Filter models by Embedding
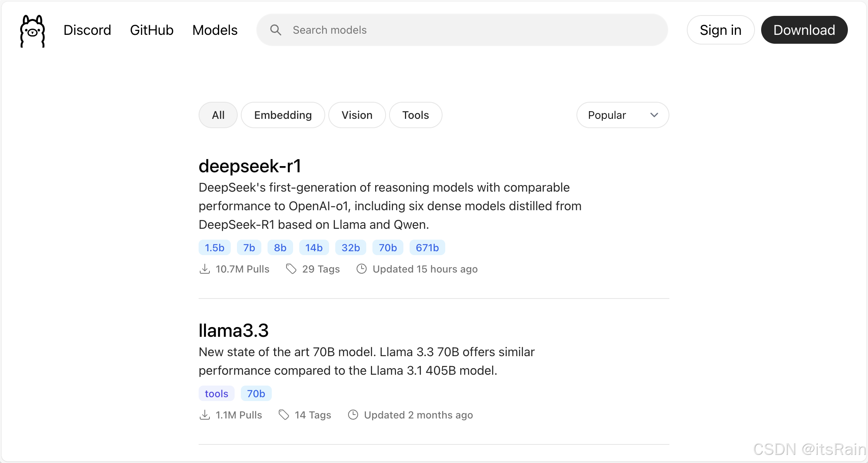This screenshot has width=868, height=463. click(x=283, y=115)
